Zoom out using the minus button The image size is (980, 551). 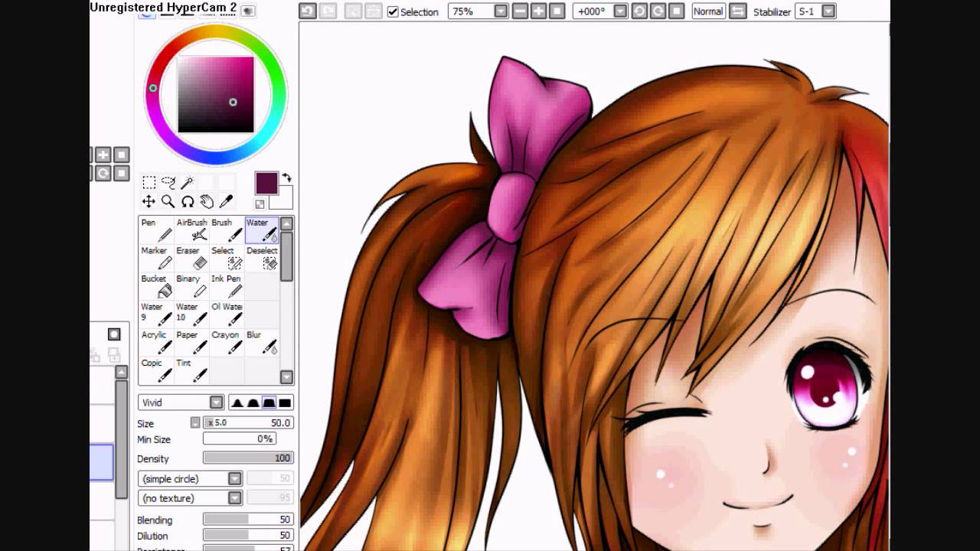click(x=519, y=11)
